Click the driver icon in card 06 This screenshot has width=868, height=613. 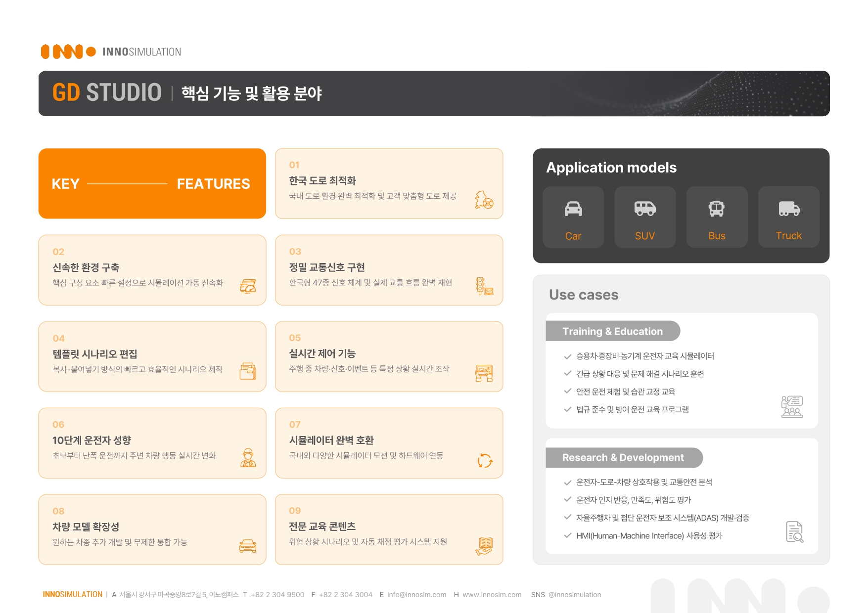click(x=248, y=458)
